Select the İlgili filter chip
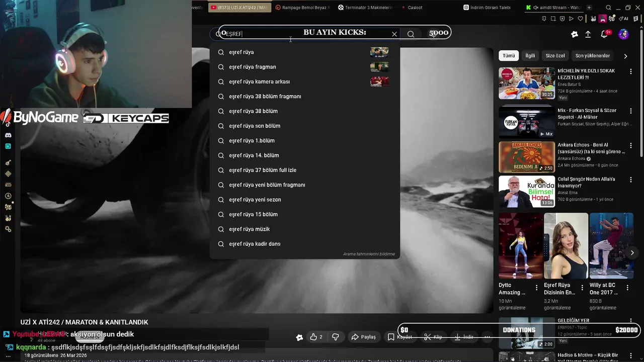Viewport: 644px width, 362px height. pyautogui.click(x=530, y=56)
